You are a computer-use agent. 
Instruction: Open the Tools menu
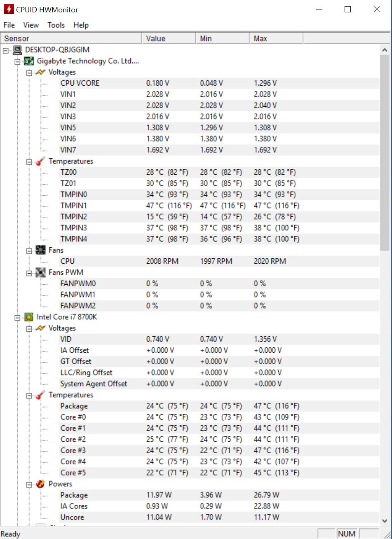56,25
